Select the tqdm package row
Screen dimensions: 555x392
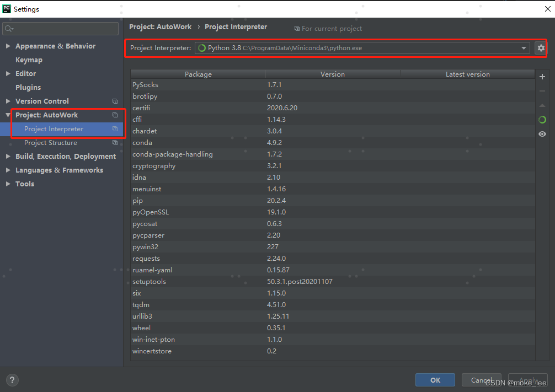click(x=333, y=305)
